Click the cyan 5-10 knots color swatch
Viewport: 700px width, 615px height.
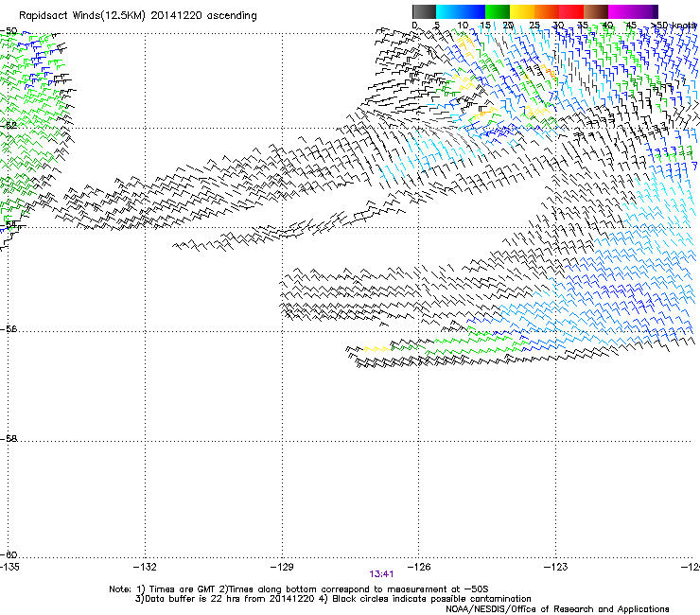pos(448,11)
